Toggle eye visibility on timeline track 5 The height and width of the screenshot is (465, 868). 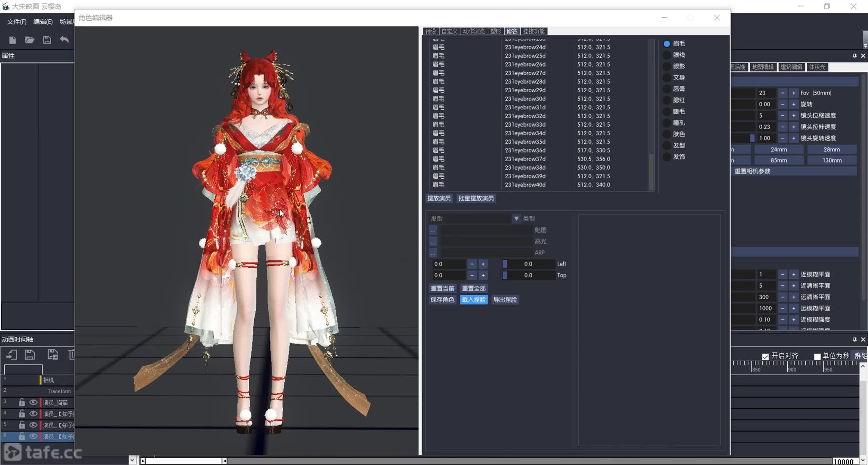click(x=33, y=425)
